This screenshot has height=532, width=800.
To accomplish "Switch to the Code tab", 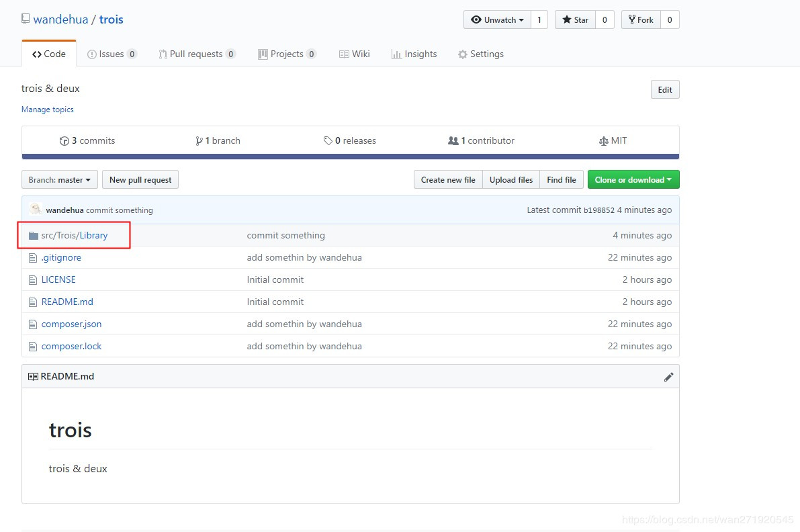I will pos(49,54).
